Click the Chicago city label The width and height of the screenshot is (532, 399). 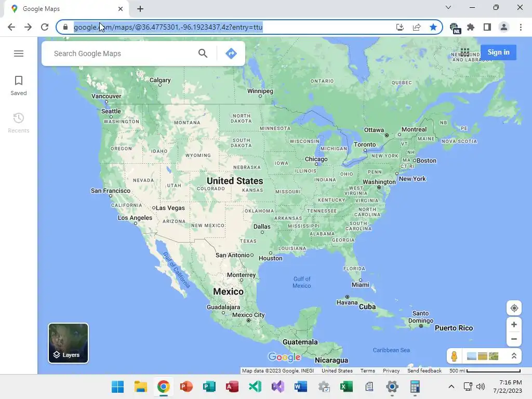(x=316, y=159)
